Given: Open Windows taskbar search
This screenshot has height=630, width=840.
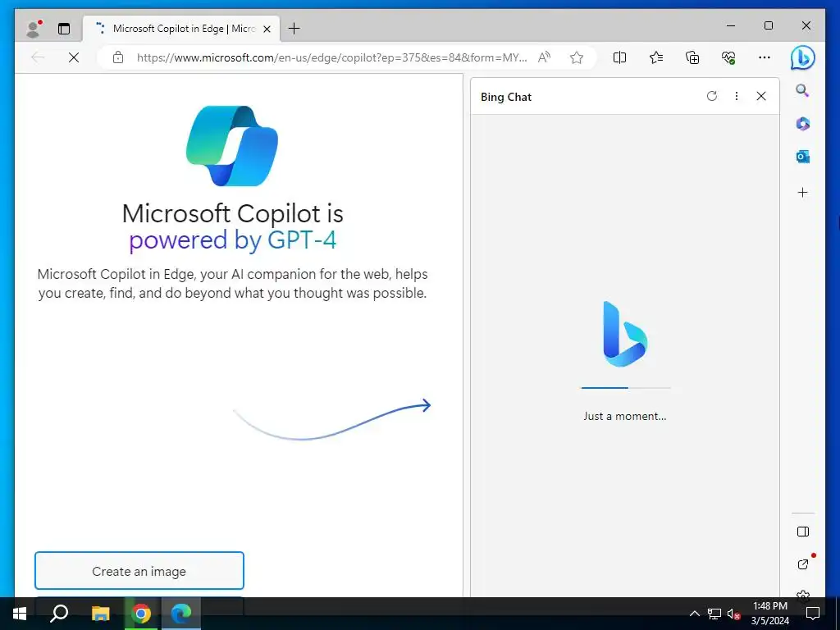Looking at the screenshot, I should point(59,614).
